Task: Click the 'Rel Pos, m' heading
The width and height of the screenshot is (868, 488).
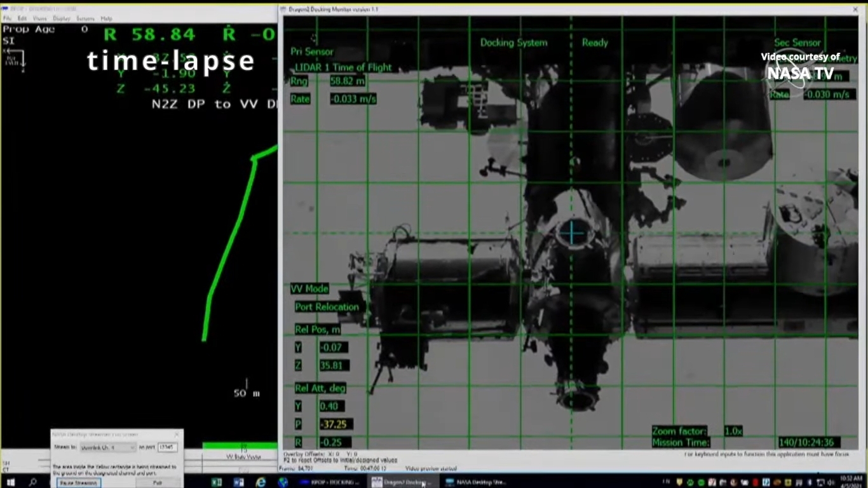Action: coord(317,330)
